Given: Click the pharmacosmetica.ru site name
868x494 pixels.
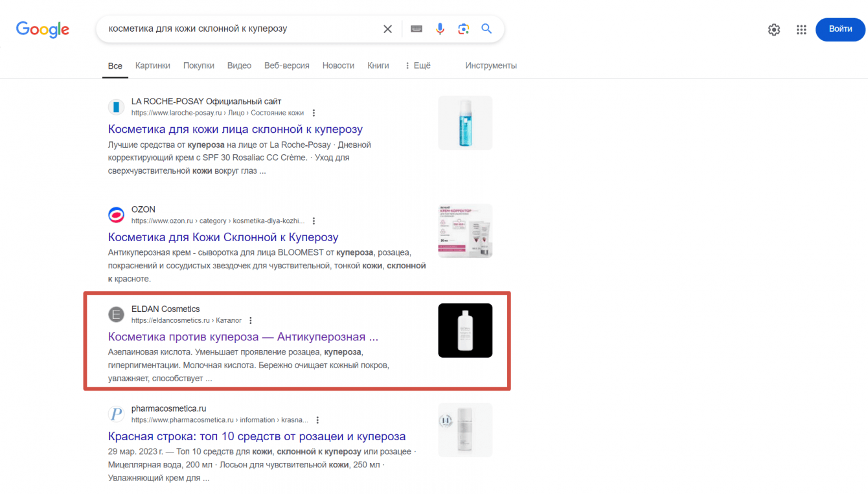Looking at the screenshot, I should (x=168, y=409).
